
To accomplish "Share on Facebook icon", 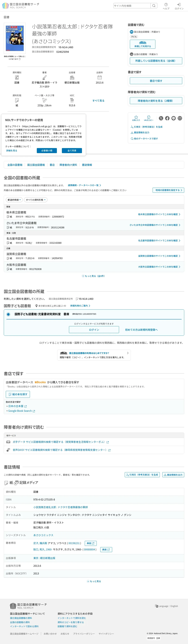I will click(167, 118).
